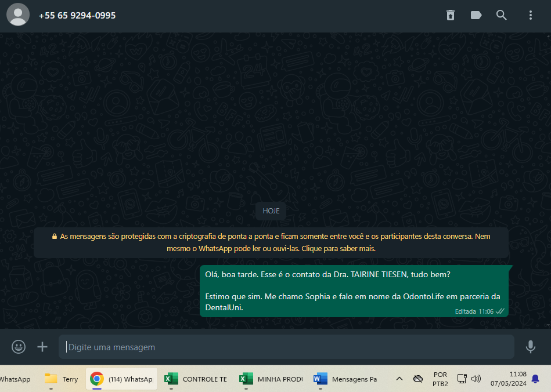Open the network display tray icon
Image resolution: width=551 pixels, height=392 pixels.
462,379
